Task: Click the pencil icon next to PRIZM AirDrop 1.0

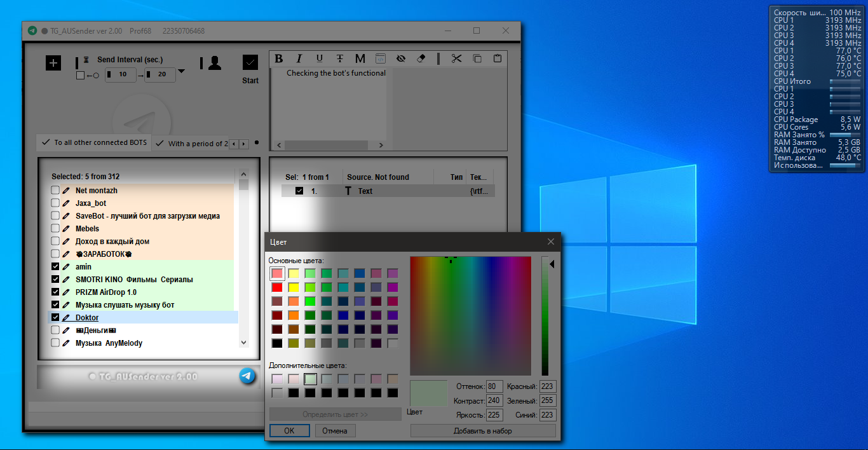Action: point(66,292)
